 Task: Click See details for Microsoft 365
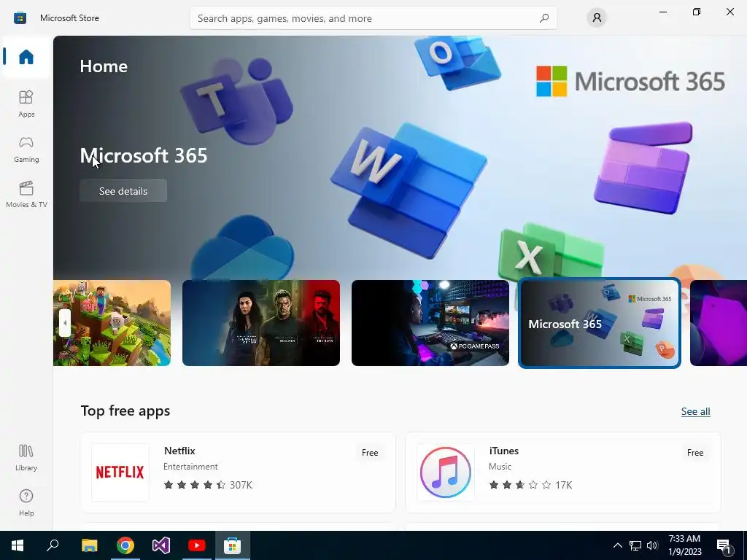123,191
